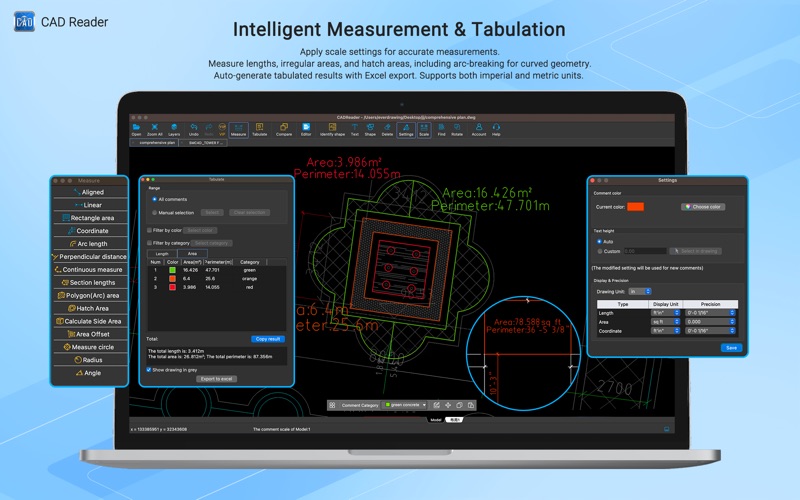Click the Rotate toolbar icon

(x=457, y=129)
